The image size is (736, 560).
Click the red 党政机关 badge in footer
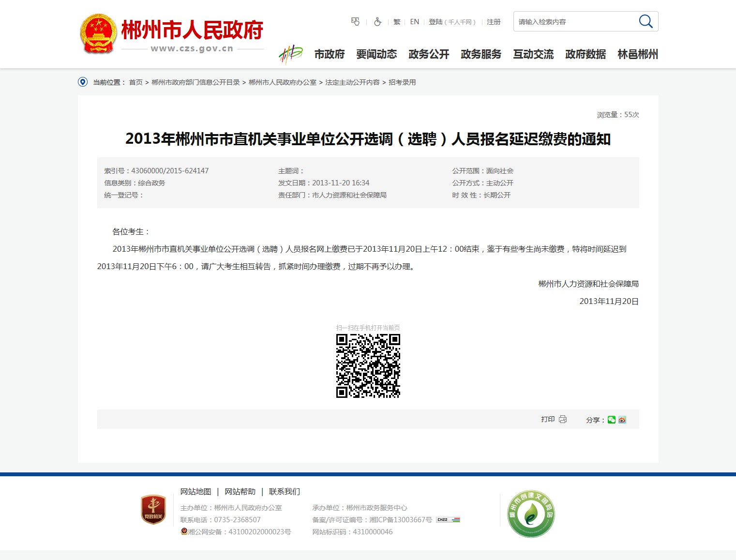(153, 509)
